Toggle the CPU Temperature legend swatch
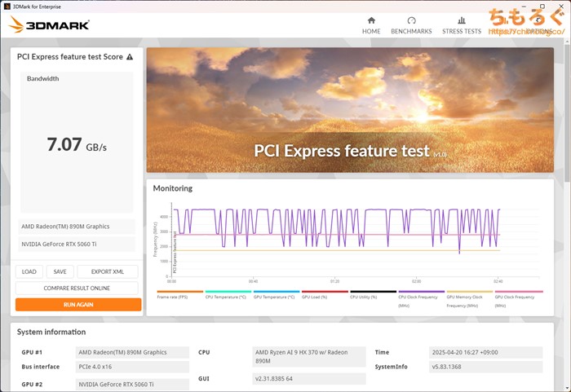The height and width of the screenshot is (392, 571). [228, 292]
